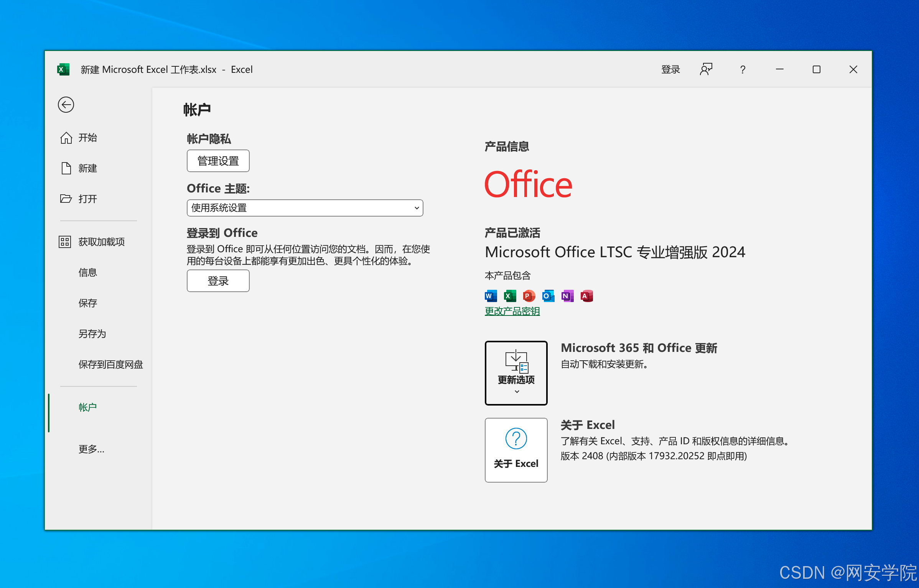Click the Word app icon

[491, 296]
